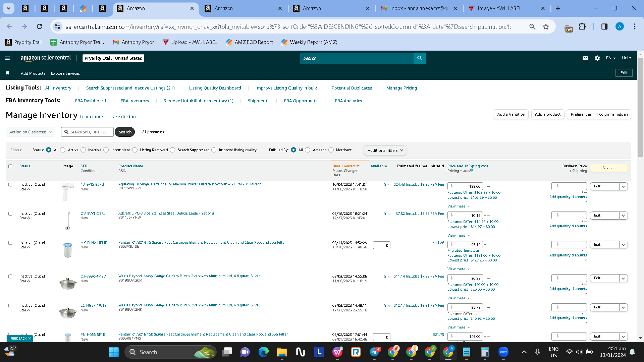Image resolution: width=644 pixels, height=362 pixels.
Task: Open Chrome's three-dot menu
Action: [635, 26]
